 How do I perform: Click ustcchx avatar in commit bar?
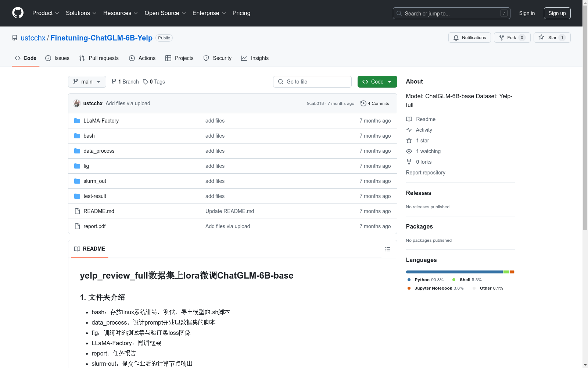[x=77, y=103]
